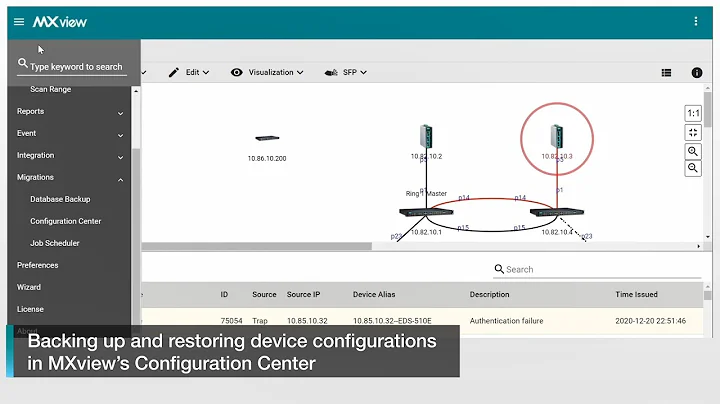Click the event search magnifier icon

(499, 269)
